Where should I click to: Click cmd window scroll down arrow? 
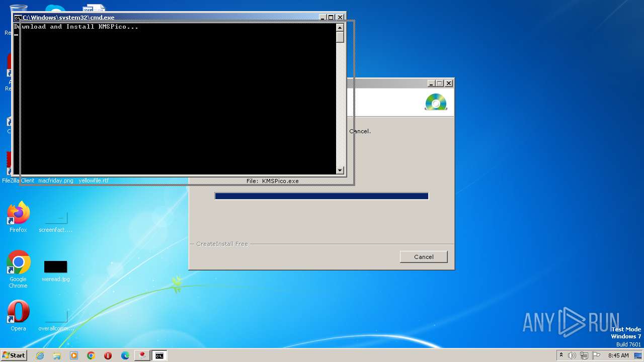pos(340,170)
